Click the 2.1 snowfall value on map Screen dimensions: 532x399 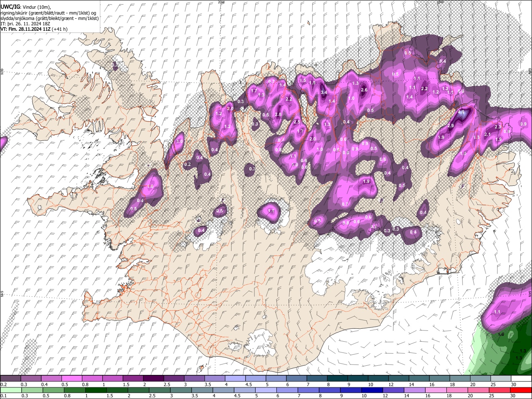coord(488,134)
